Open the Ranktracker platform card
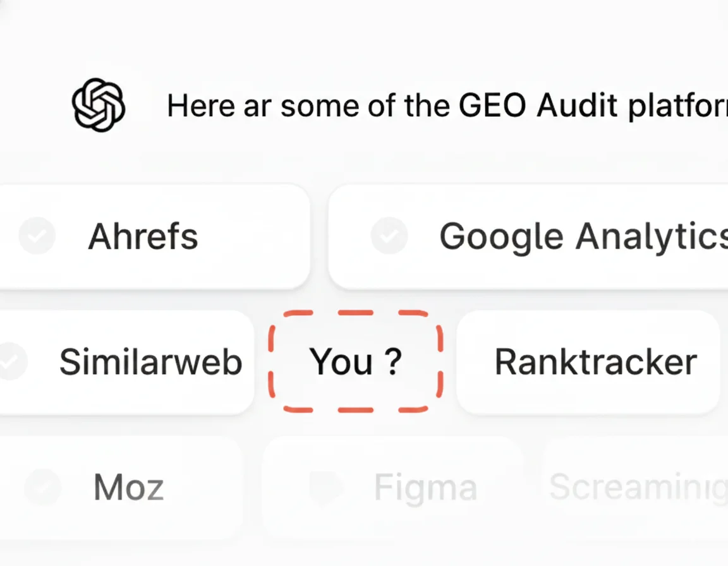728x566 pixels. (x=595, y=362)
